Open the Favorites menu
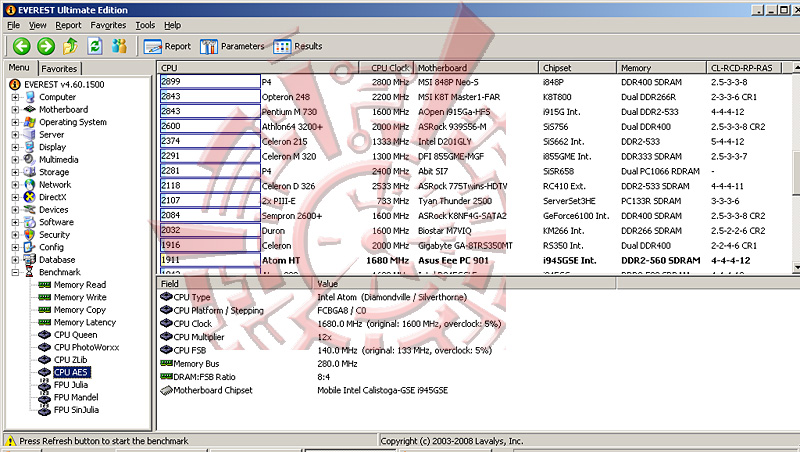 (x=108, y=25)
